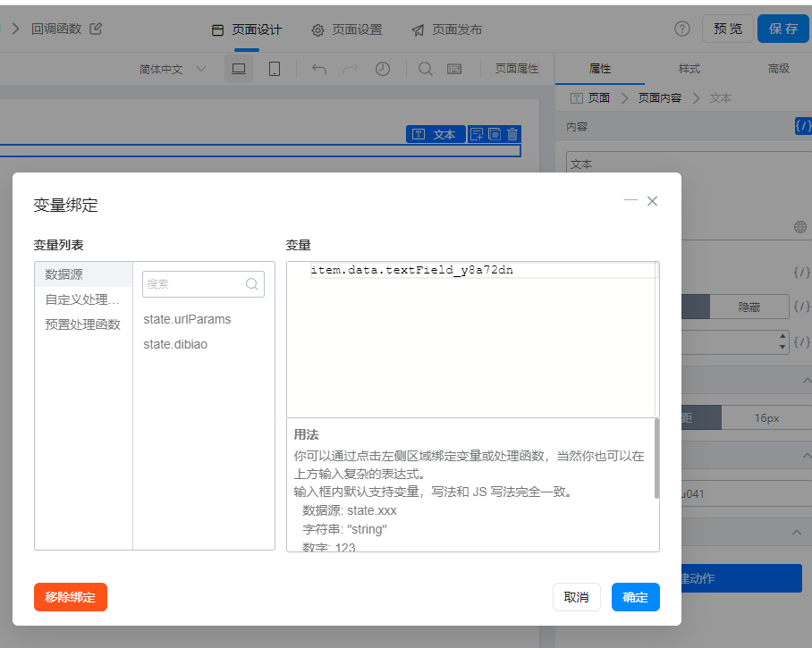Choose the state.urlParams variable

[187, 319]
